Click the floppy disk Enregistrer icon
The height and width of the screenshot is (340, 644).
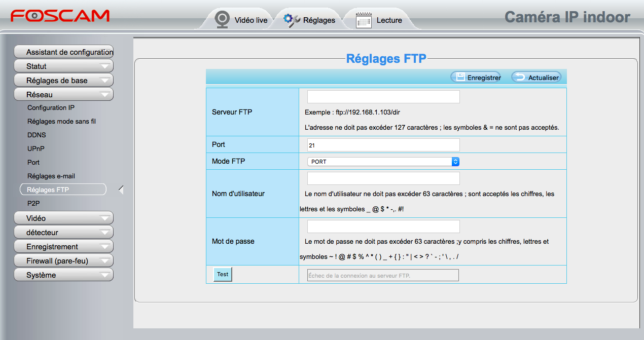(460, 77)
